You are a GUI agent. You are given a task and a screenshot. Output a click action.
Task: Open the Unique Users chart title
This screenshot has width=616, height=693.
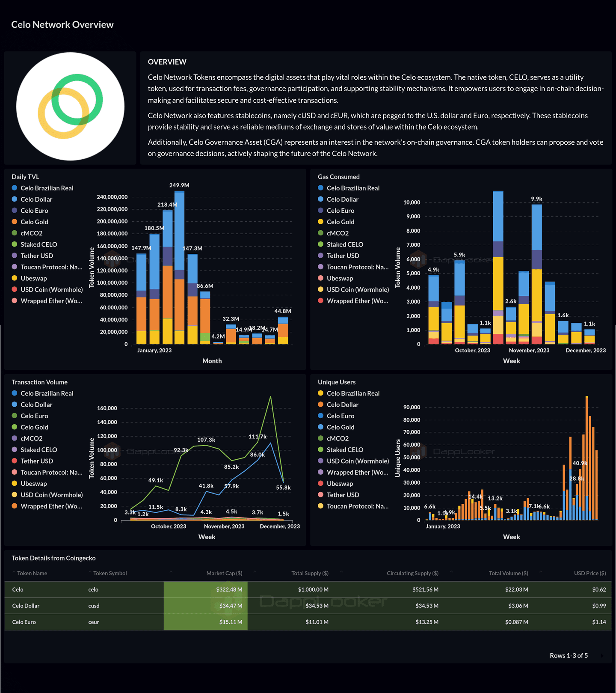pyautogui.click(x=337, y=382)
